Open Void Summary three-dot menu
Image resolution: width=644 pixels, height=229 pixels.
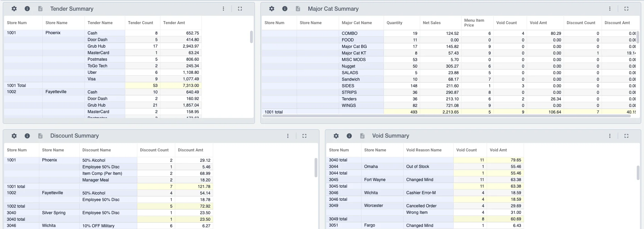pyautogui.click(x=610, y=136)
